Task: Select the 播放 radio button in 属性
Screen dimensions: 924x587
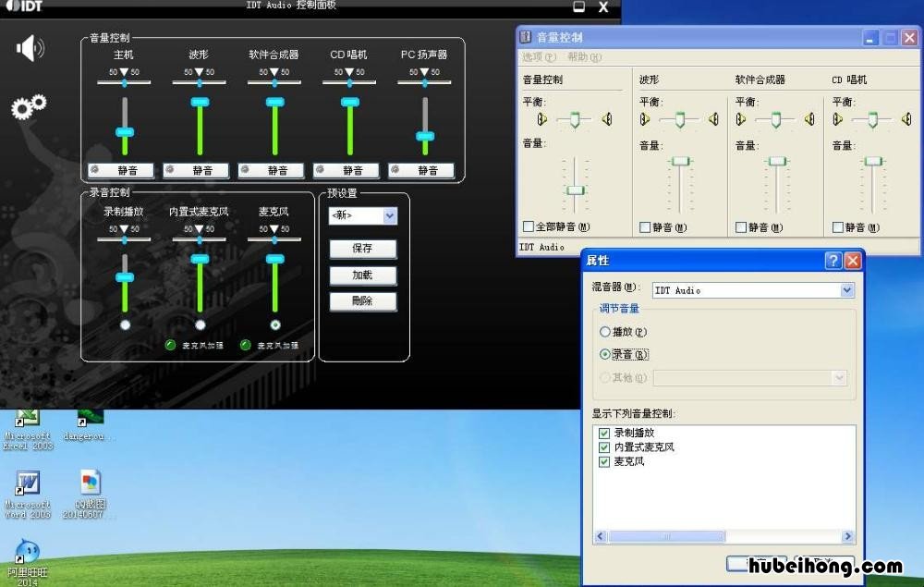Action: pos(604,332)
